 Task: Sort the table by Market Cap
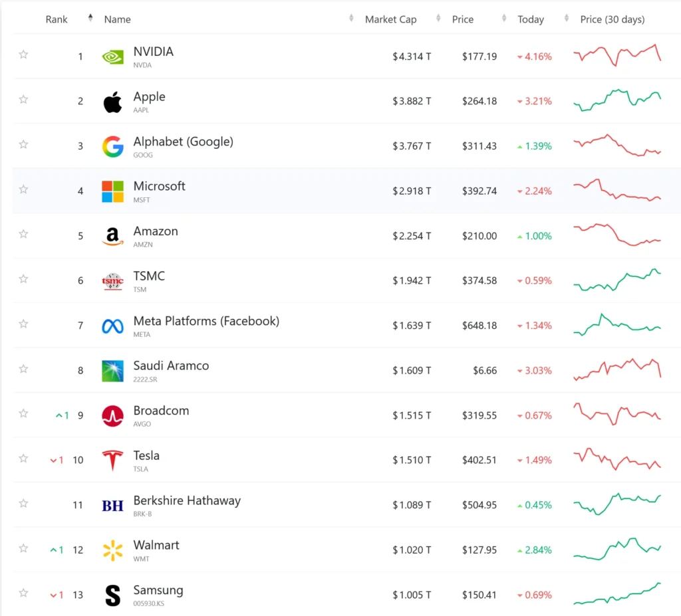point(438,19)
